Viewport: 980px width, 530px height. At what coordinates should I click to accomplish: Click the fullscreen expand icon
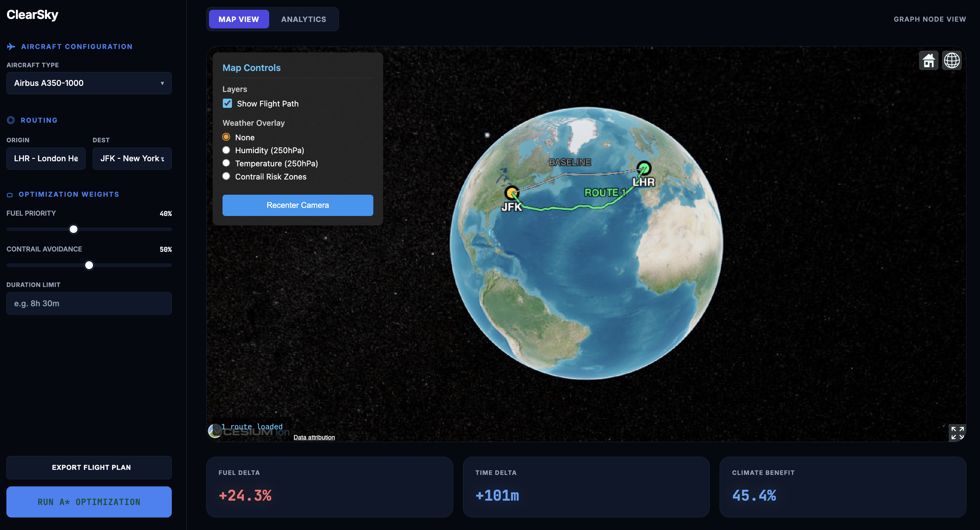tap(957, 433)
